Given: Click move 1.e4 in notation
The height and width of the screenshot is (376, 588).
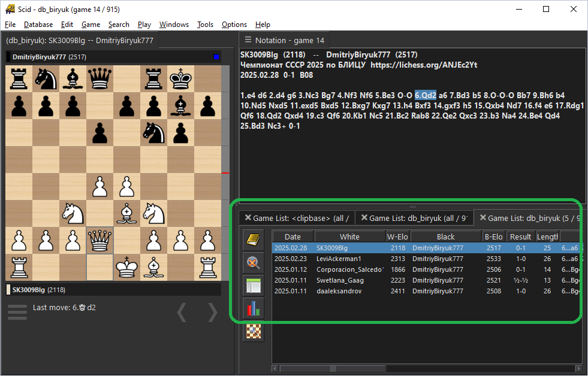Looking at the screenshot, I should click(248, 96).
